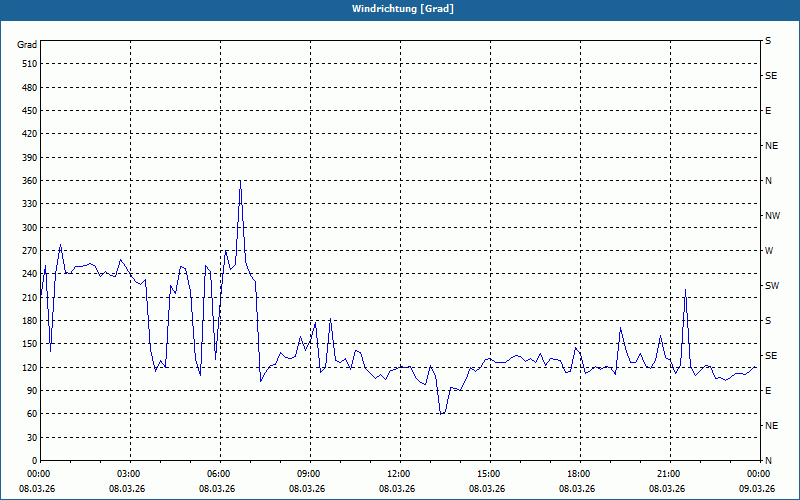Select the 12:00 time axis label
Viewport: 800px width, 500px height.
399,473
